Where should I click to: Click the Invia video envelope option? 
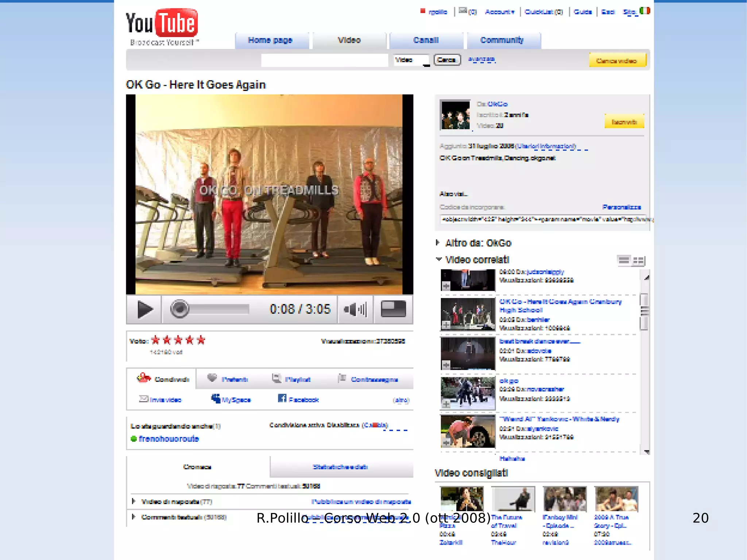coord(160,399)
